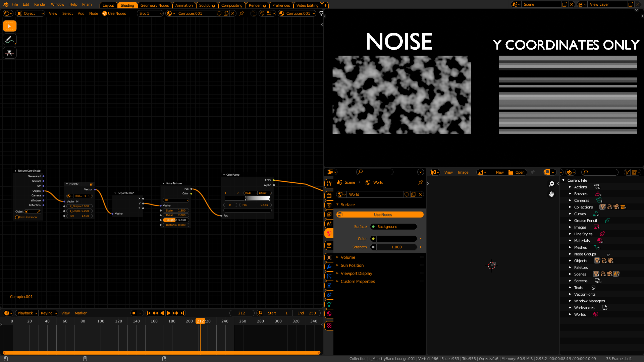Open the Particles properties tab icon

(x=329, y=276)
